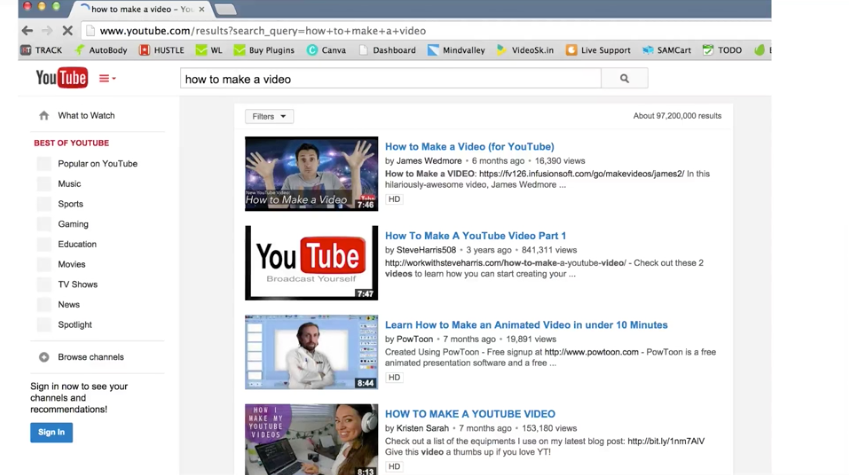The image size is (849, 475).
Task: Click the search magnifier button
Action: [x=624, y=79]
